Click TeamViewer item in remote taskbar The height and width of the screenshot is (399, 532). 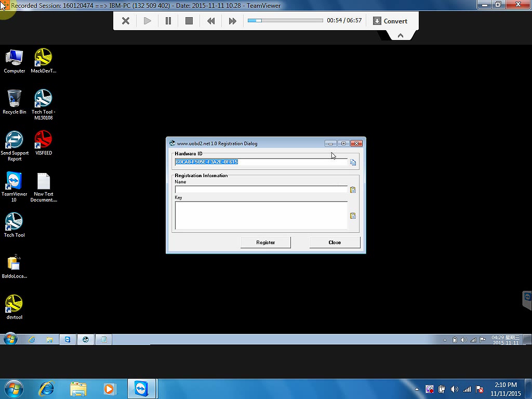tap(68, 340)
